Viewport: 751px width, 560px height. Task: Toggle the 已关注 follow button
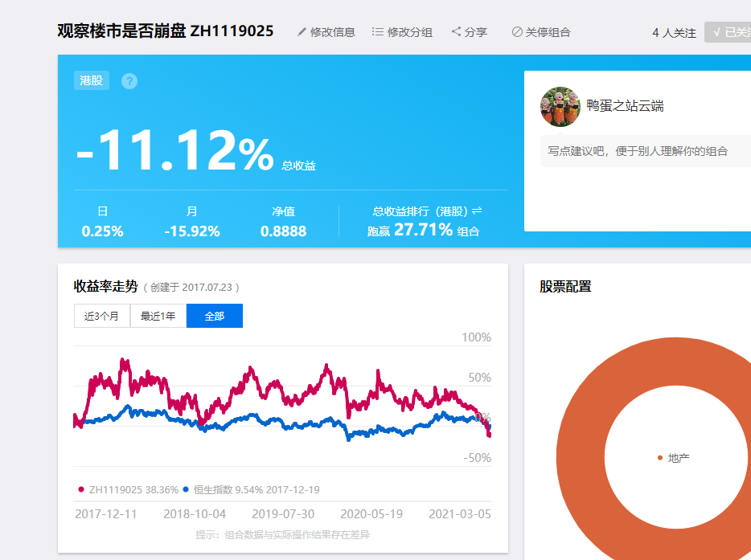728,32
